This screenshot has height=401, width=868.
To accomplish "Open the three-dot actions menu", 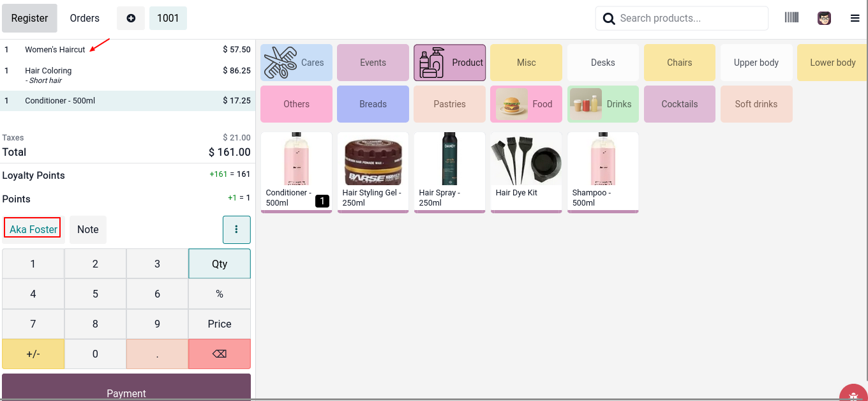I will (236, 229).
